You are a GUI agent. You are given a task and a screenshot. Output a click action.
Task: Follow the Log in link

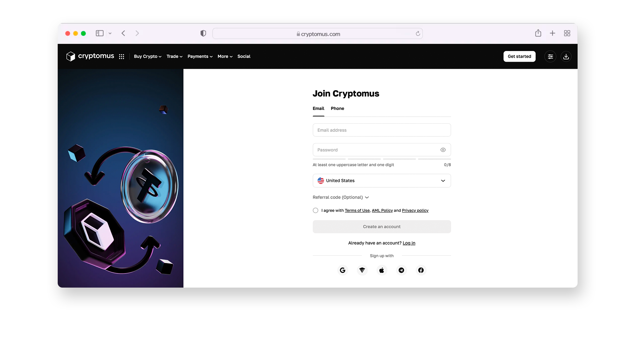(x=409, y=243)
